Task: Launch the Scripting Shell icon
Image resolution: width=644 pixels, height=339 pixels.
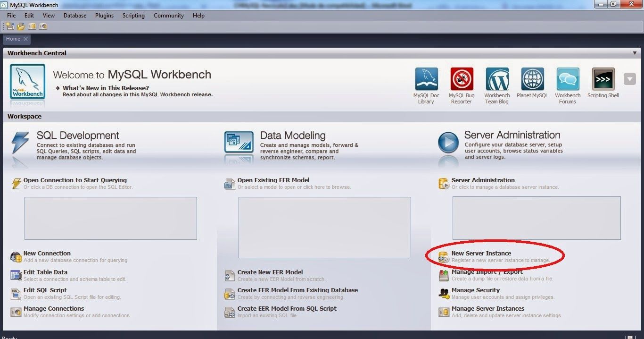Action: (x=603, y=79)
